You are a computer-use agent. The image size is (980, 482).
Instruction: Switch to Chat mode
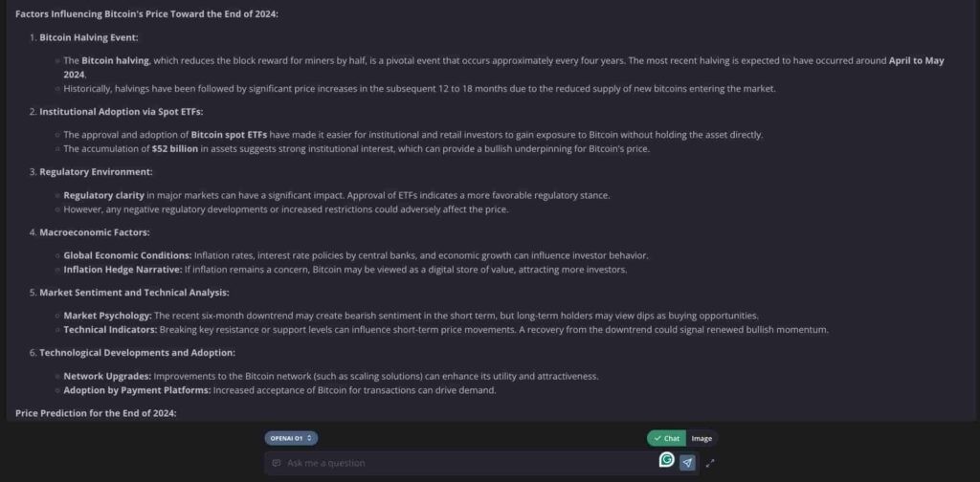(666, 438)
